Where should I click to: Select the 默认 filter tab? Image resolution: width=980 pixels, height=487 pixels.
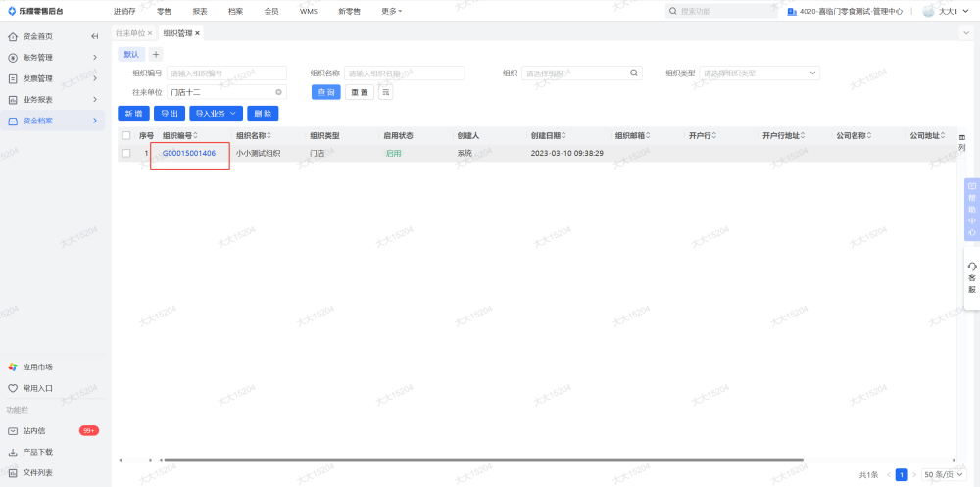(x=131, y=55)
